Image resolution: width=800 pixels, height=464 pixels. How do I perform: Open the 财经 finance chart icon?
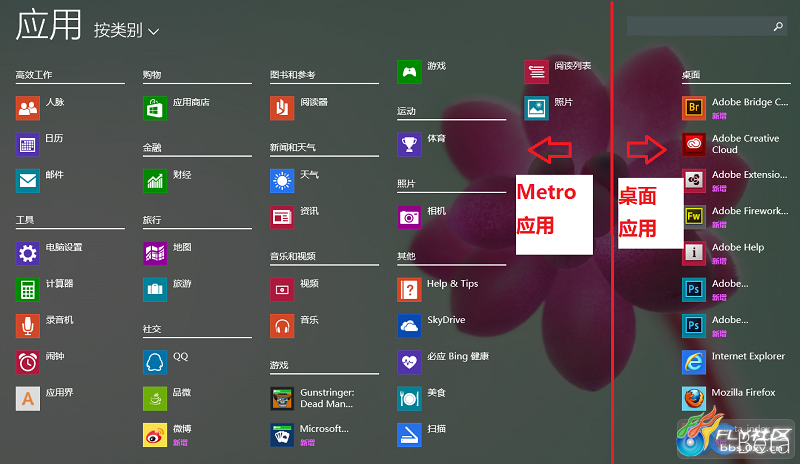(x=155, y=181)
